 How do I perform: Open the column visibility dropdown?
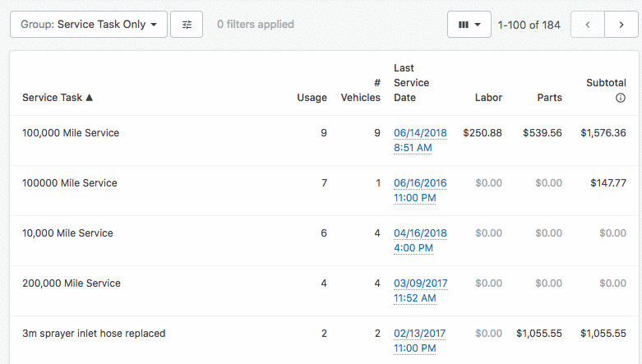coord(469,25)
